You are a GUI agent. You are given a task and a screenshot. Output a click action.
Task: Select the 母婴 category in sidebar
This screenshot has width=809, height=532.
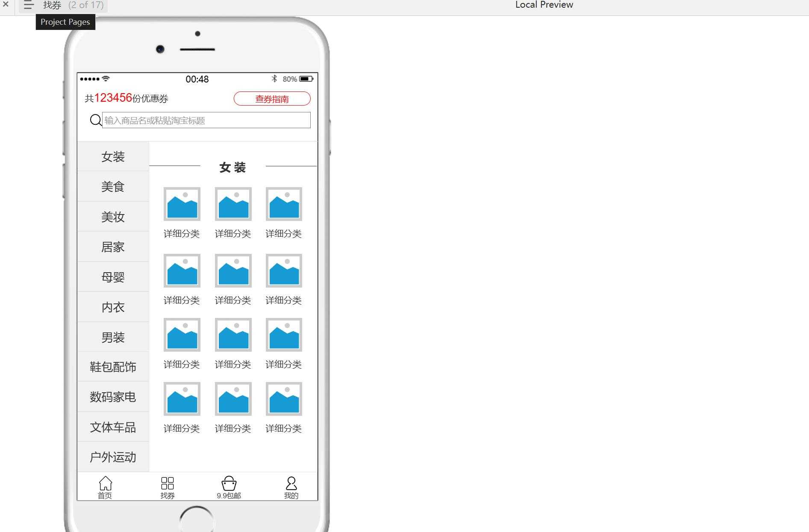(x=113, y=277)
